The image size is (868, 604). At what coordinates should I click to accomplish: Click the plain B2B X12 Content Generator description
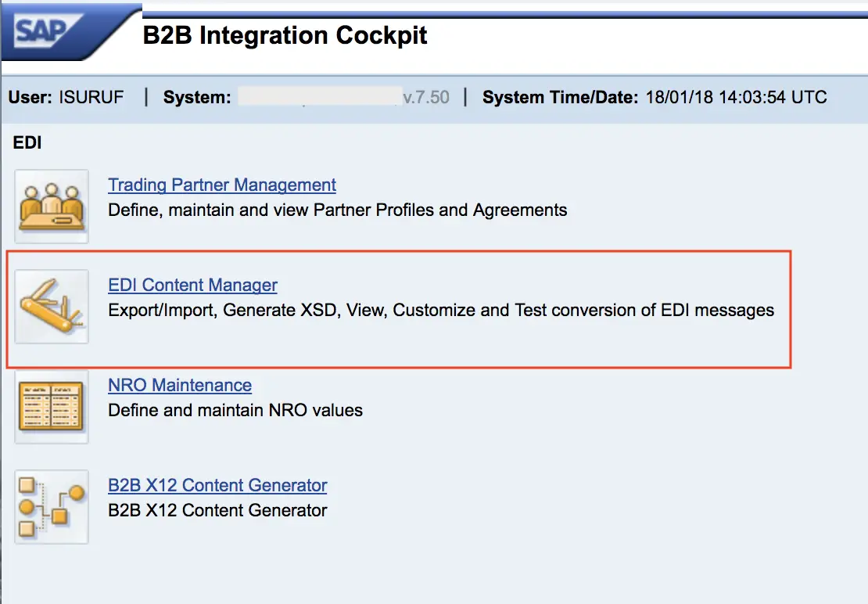coord(217,510)
